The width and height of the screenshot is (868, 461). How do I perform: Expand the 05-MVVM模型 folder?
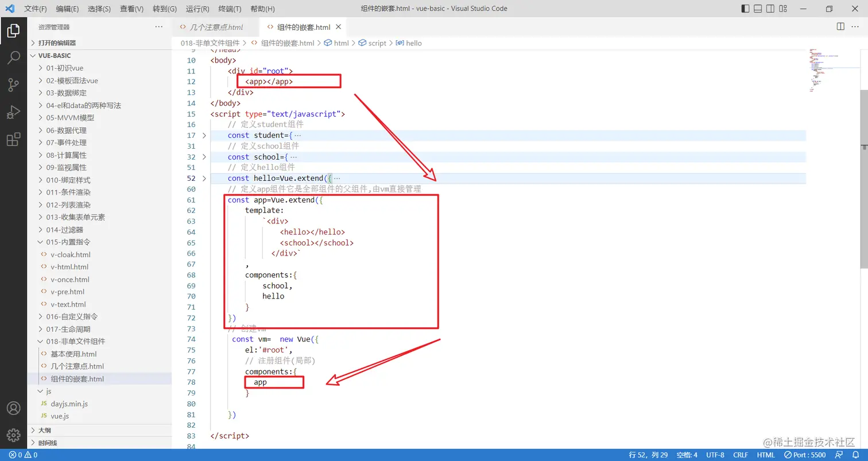pyautogui.click(x=99, y=118)
